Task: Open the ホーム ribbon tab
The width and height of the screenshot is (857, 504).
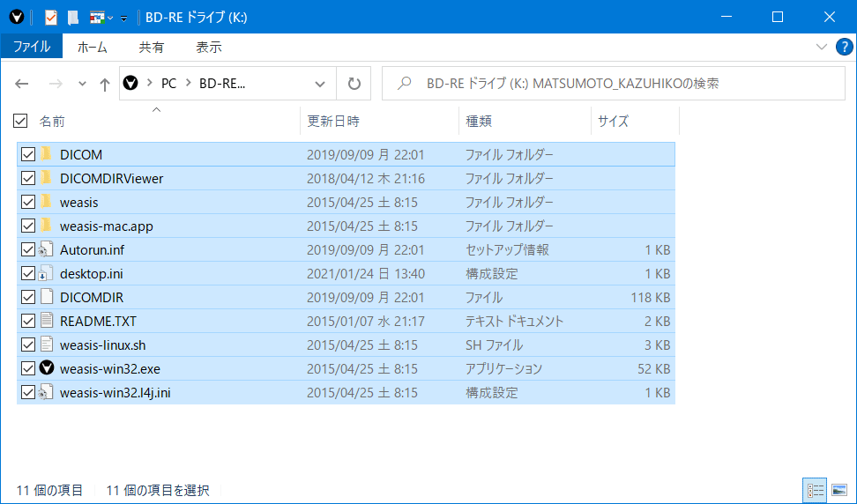Action: (92, 47)
